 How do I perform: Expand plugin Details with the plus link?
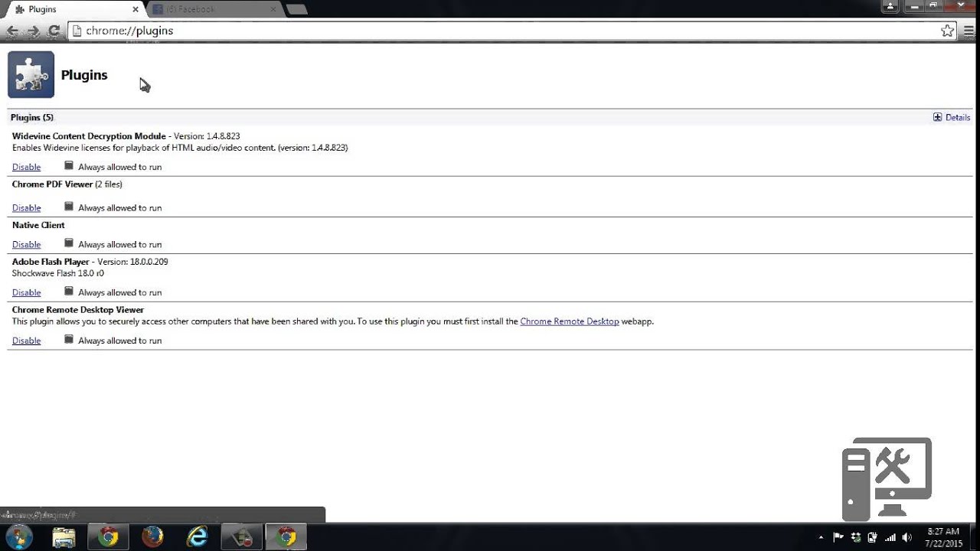pyautogui.click(x=952, y=117)
